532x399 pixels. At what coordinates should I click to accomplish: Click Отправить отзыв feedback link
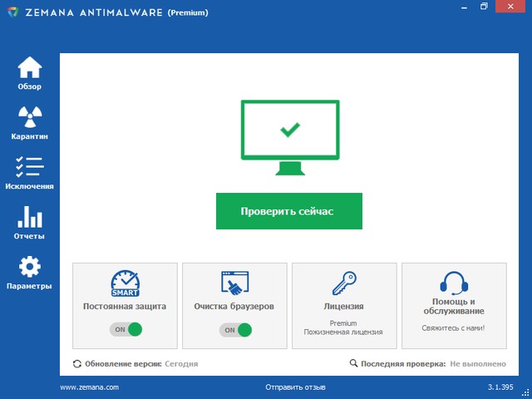295,387
